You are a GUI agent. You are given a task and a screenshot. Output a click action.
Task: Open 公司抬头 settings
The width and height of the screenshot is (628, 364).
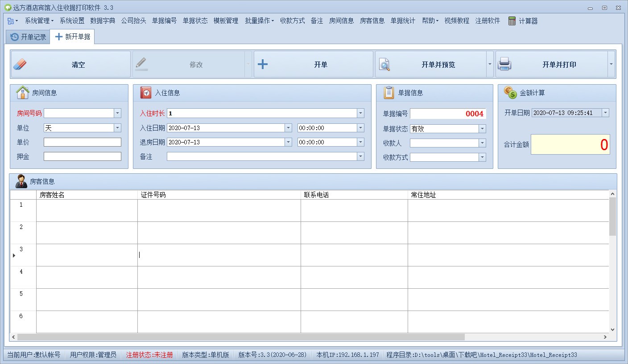[133, 21]
